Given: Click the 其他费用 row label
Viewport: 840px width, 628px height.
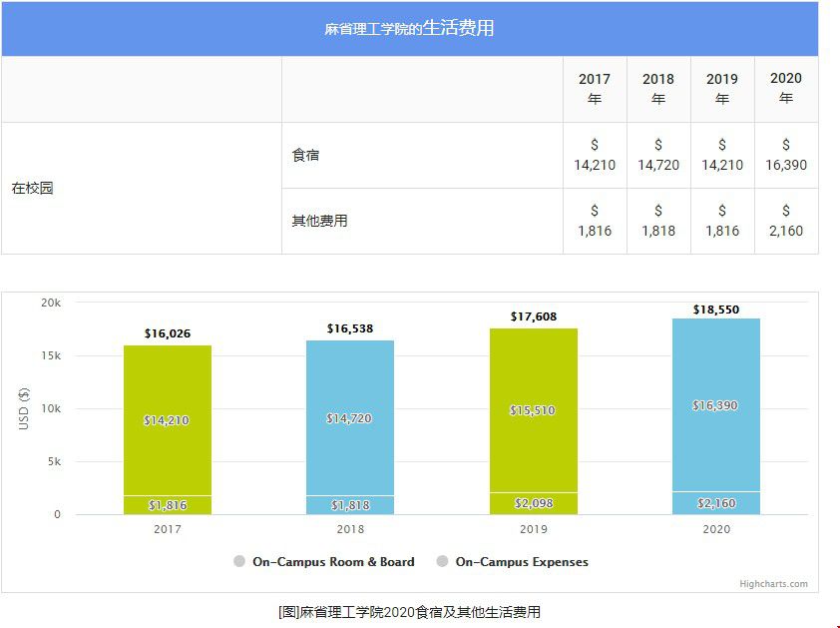Looking at the screenshot, I should [320, 221].
